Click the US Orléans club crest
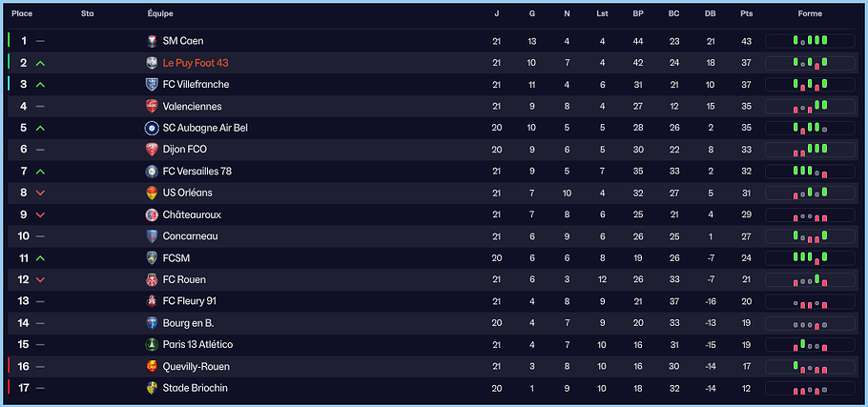 click(152, 193)
